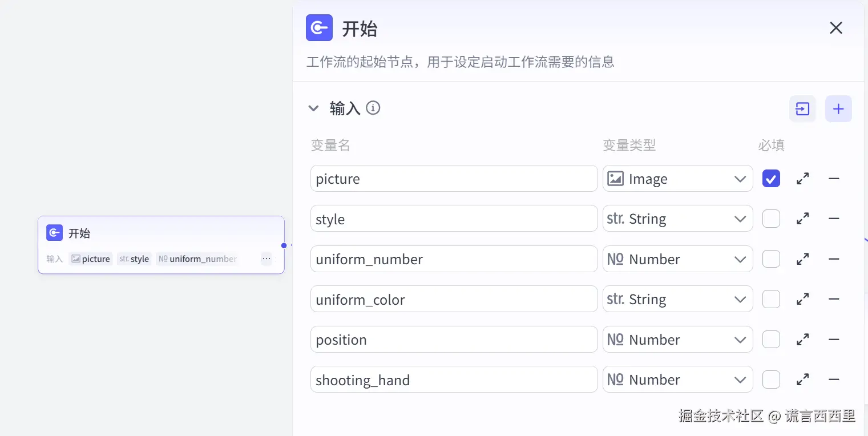
Task: Expand the uniform_color variable row editor
Action: click(x=802, y=299)
